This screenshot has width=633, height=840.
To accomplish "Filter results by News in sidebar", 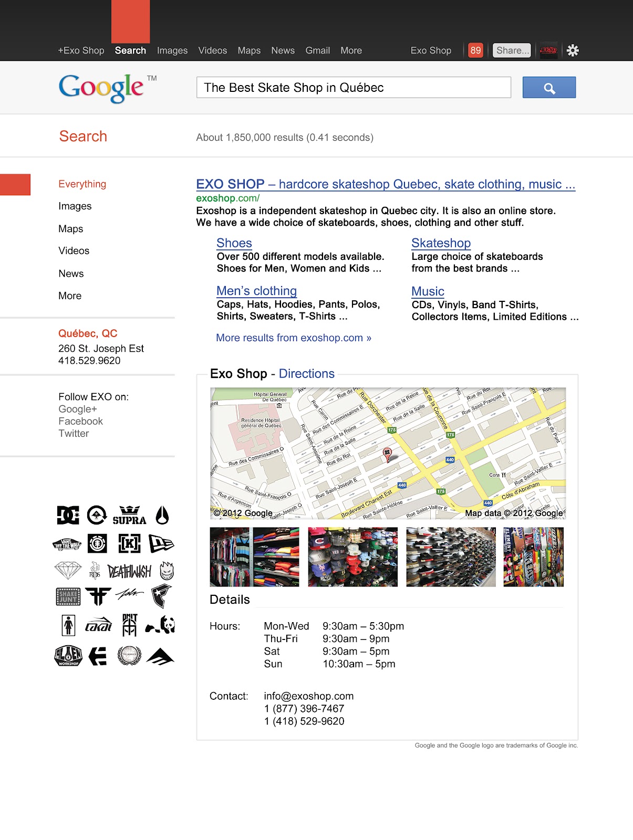I will [x=71, y=274].
